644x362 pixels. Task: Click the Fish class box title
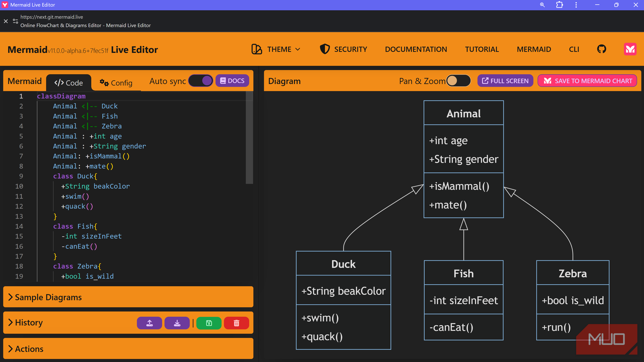pyautogui.click(x=464, y=273)
